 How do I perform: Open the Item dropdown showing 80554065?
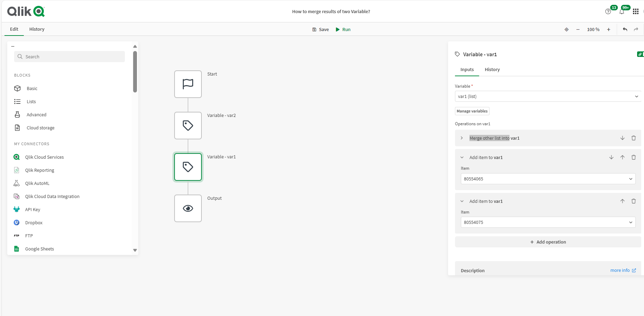coord(548,179)
